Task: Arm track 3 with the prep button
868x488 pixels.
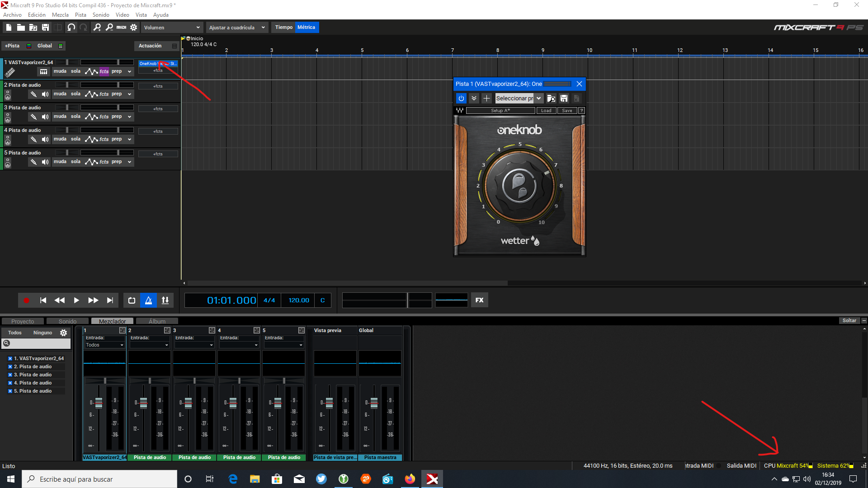Action: coord(117,117)
